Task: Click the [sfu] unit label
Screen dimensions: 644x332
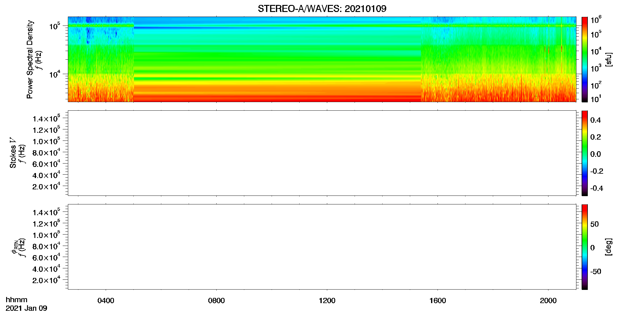Action: pos(608,59)
